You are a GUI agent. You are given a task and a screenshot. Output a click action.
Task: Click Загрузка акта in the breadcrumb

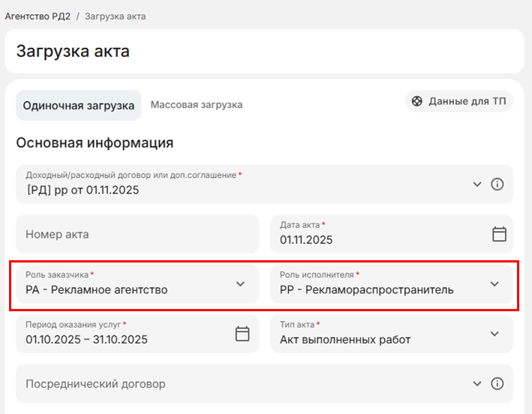pos(115,16)
